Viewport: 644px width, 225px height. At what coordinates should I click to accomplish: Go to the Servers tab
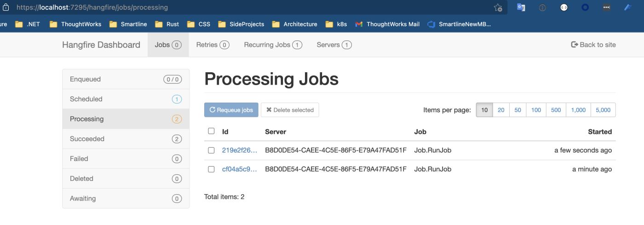tap(334, 45)
